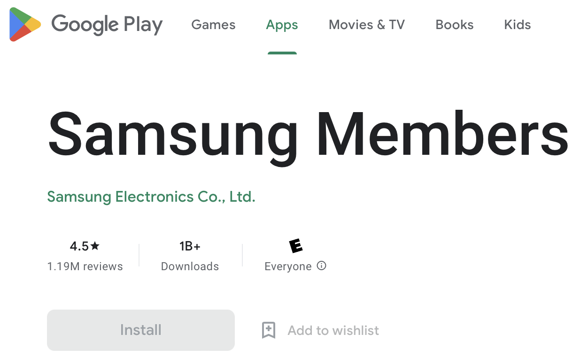
Task: Open the Kids tab
Action: tap(517, 25)
